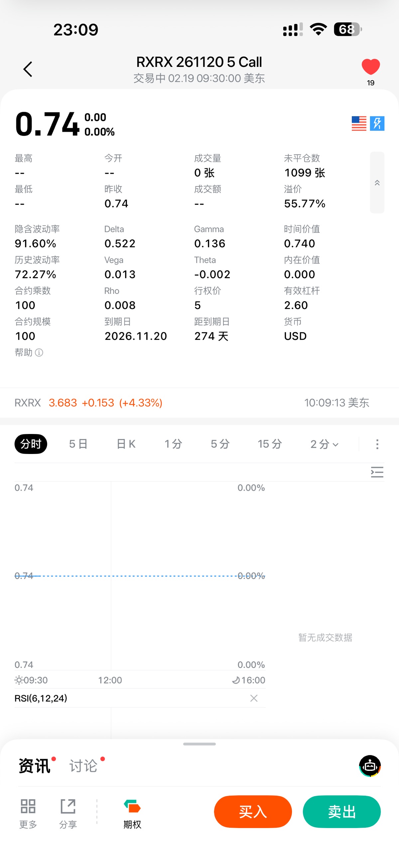
Task: Open the 更多 grid icon
Action: tap(28, 812)
